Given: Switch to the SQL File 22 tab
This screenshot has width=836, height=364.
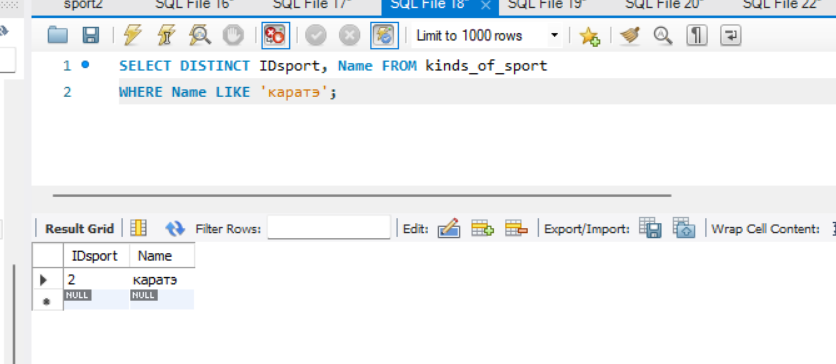Looking at the screenshot, I should click(782, 5).
